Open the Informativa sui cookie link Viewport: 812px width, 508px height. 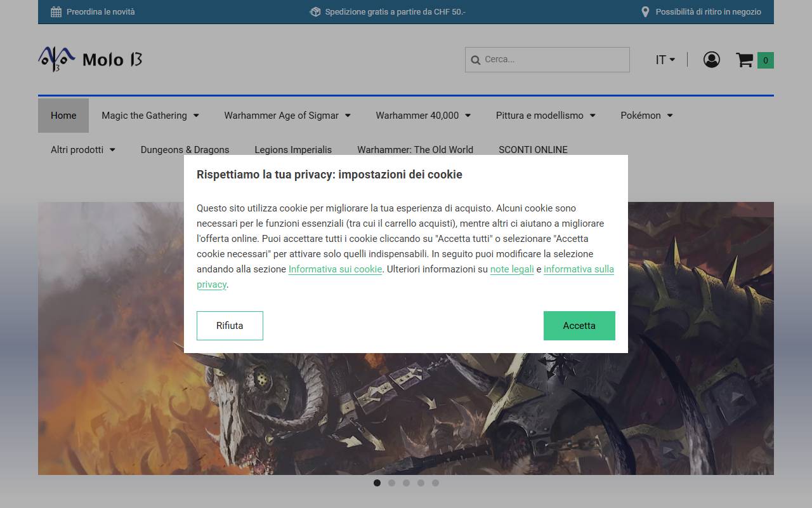click(x=335, y=269)
